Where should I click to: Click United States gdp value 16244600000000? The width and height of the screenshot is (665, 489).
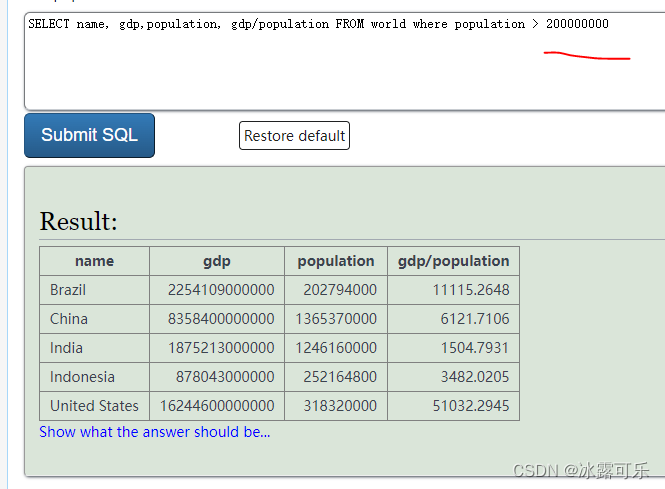point(217,406)
